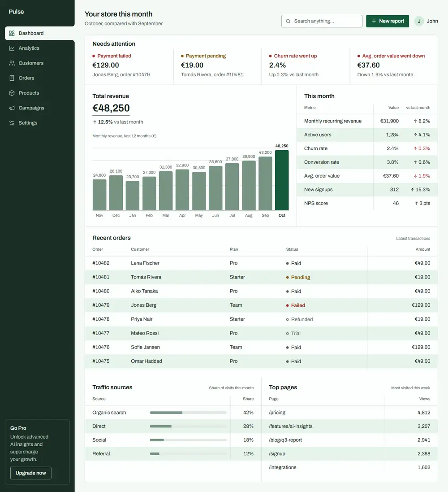Navigate to Orders page
Screen dimensions: 448x492
tap(40, 78)
